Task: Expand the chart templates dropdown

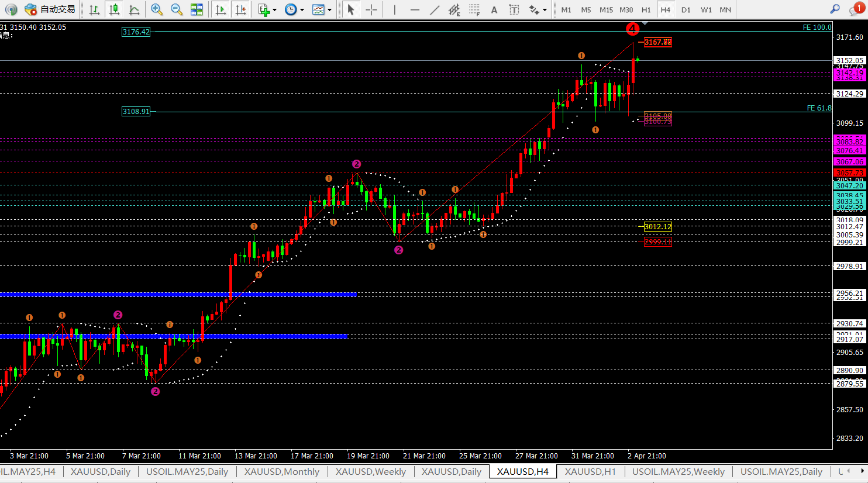Action: pos(329,9)
